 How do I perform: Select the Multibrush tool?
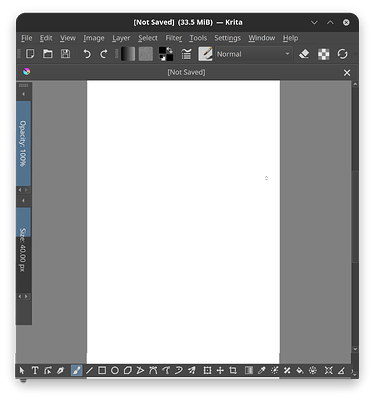tap(192, 370)
